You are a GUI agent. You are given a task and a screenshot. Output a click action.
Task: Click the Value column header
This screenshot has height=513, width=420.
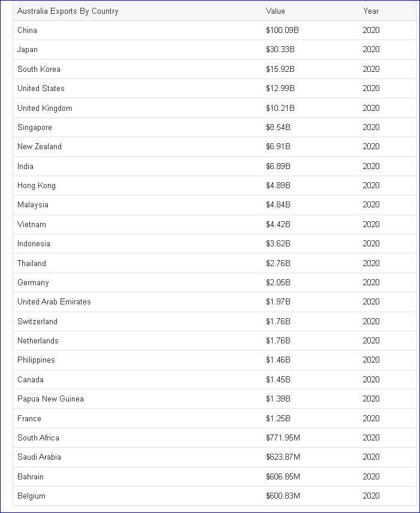point(276,11)
